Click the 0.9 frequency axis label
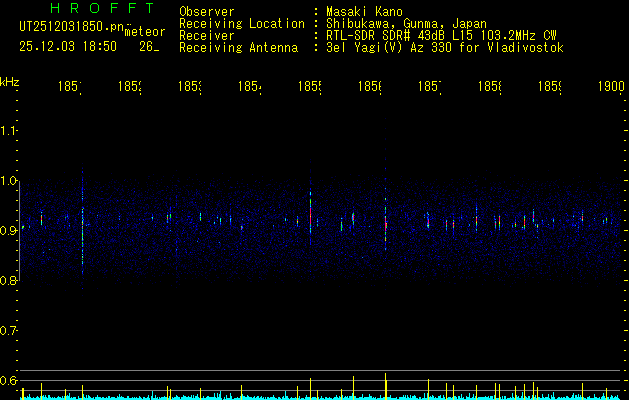This screenshot has width=629, height=400. click(9, 230)
